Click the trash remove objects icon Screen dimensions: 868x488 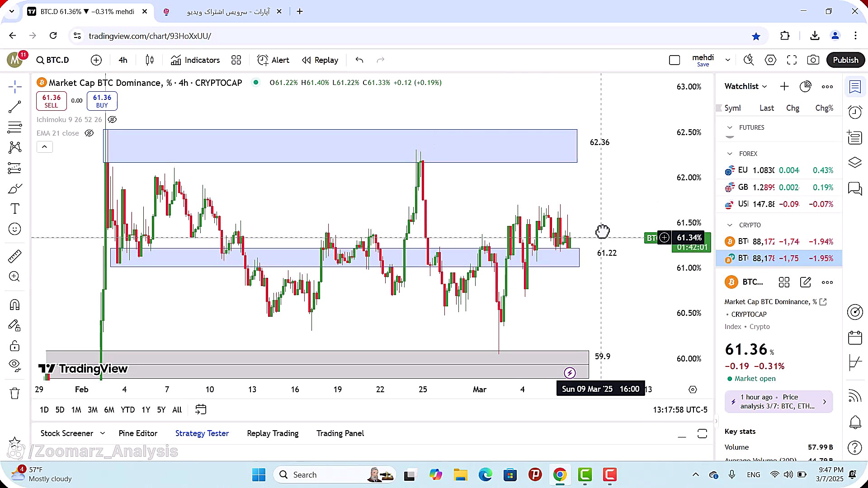(15, 393)
